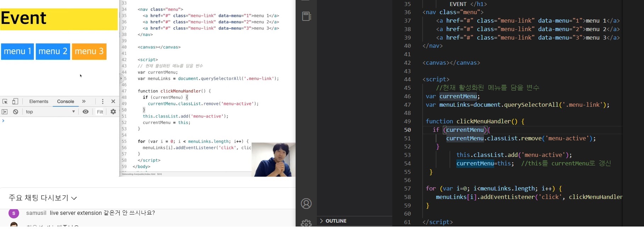Open the DevTools three-dot options menu
644x229 pixels.
point(103,101)
